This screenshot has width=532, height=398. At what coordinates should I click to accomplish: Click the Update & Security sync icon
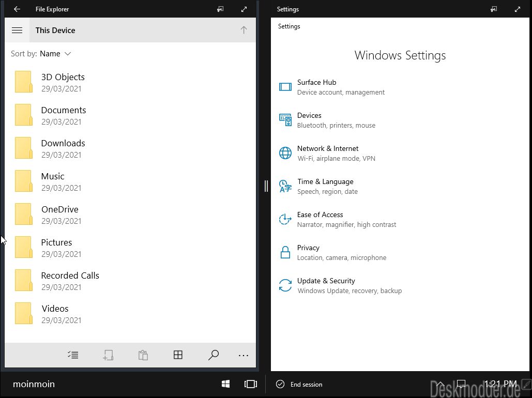[285, 285]
